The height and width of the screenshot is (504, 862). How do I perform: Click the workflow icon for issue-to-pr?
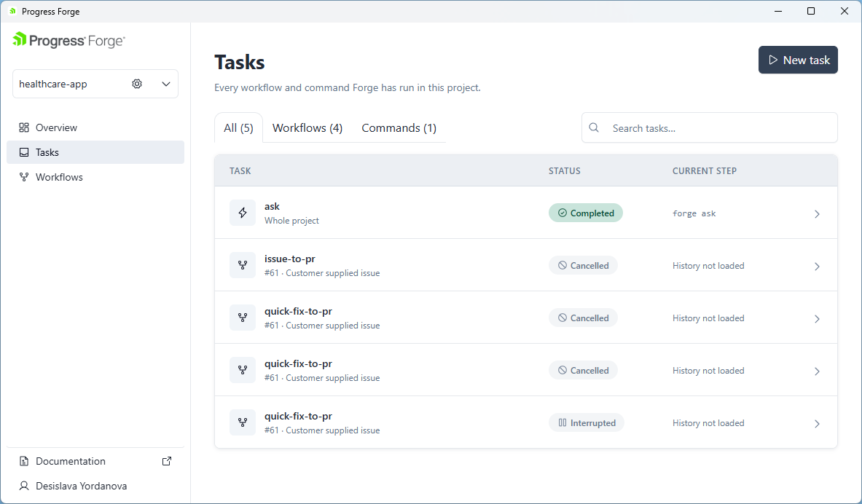click(243, 265)
